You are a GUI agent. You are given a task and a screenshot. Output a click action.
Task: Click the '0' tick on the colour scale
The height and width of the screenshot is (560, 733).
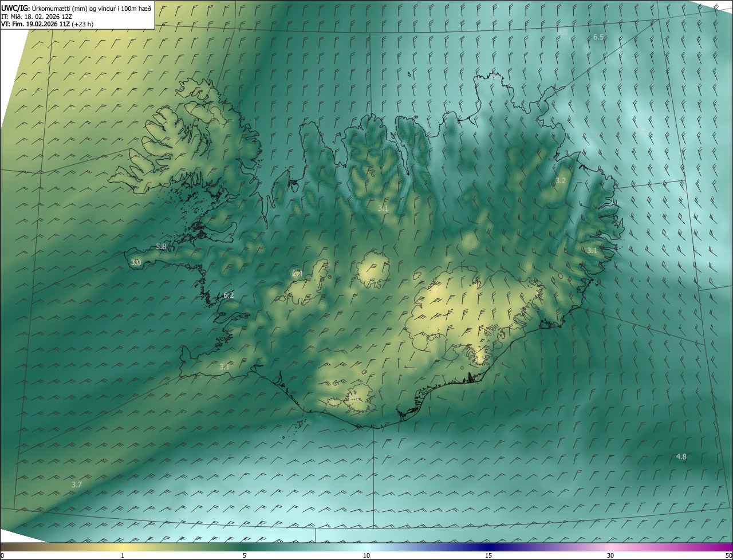2,555
